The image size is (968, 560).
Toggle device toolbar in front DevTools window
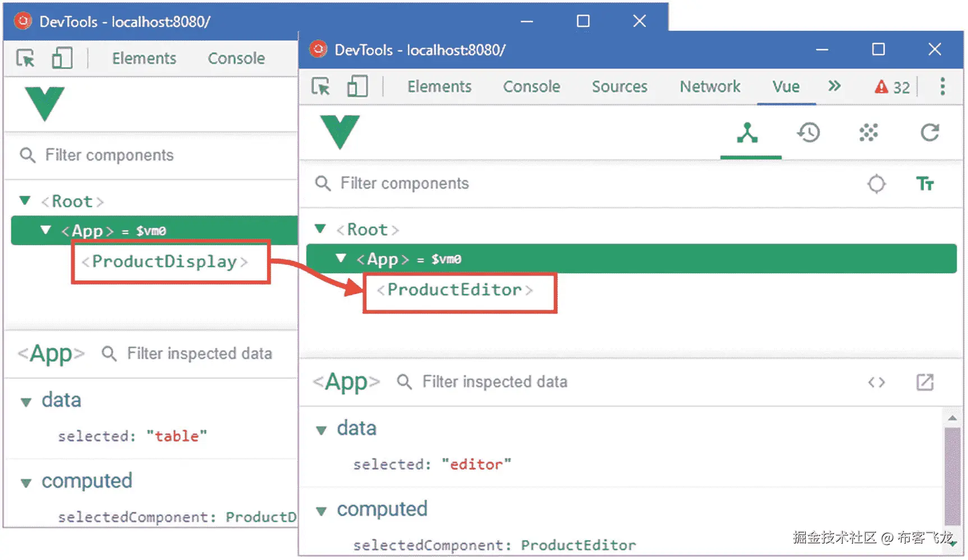[357, 87]
